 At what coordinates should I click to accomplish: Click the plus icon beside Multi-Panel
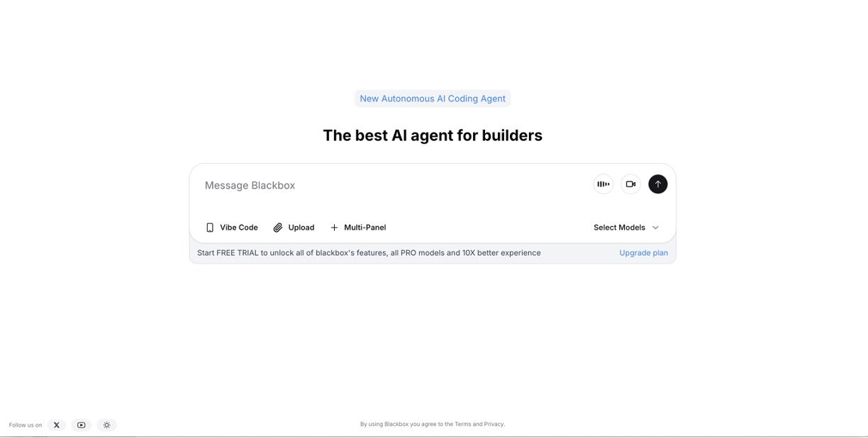334,228
